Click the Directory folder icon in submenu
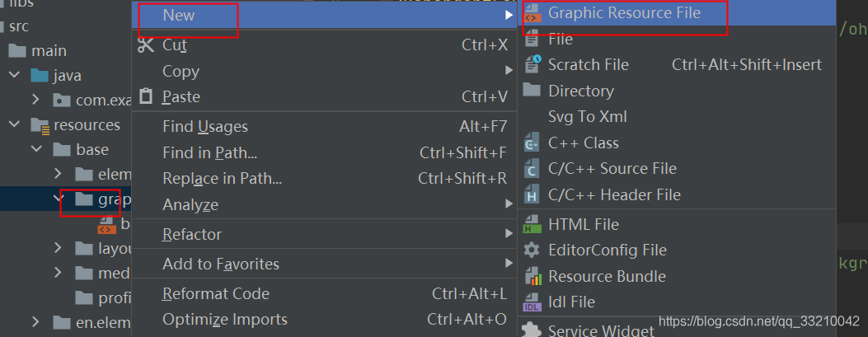This screenshot has width=868, height=337. coord(532,90)
